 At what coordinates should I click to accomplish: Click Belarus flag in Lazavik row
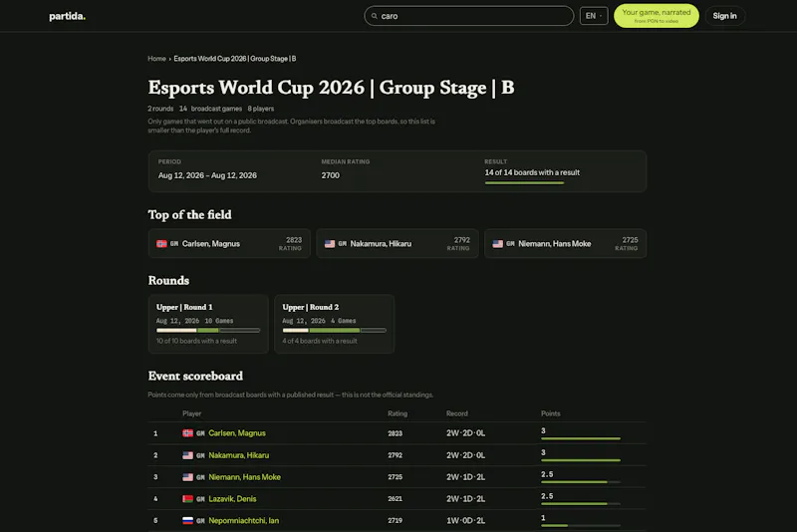(x=188, y=499)
